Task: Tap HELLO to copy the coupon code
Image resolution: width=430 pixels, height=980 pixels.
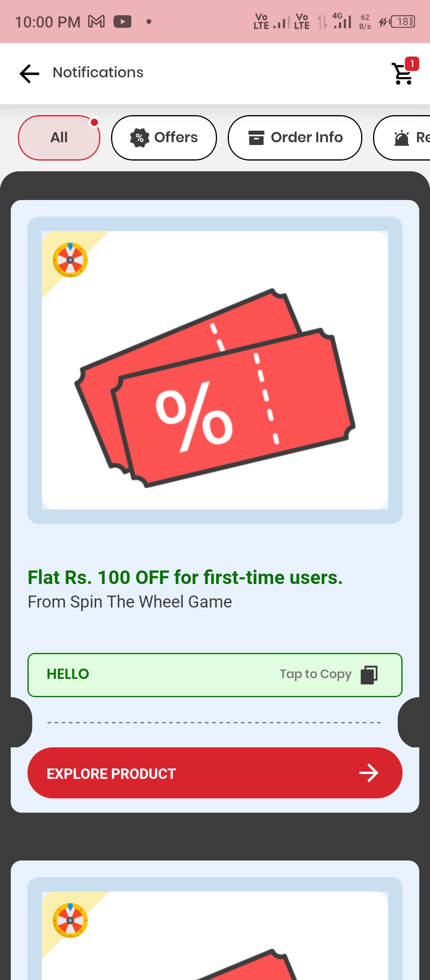Action: 68,674
